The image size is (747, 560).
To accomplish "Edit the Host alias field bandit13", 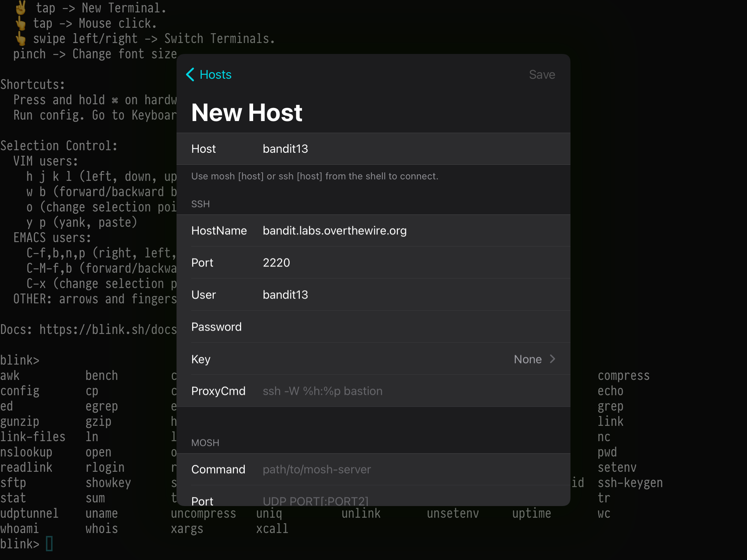I will click(285, 149).
